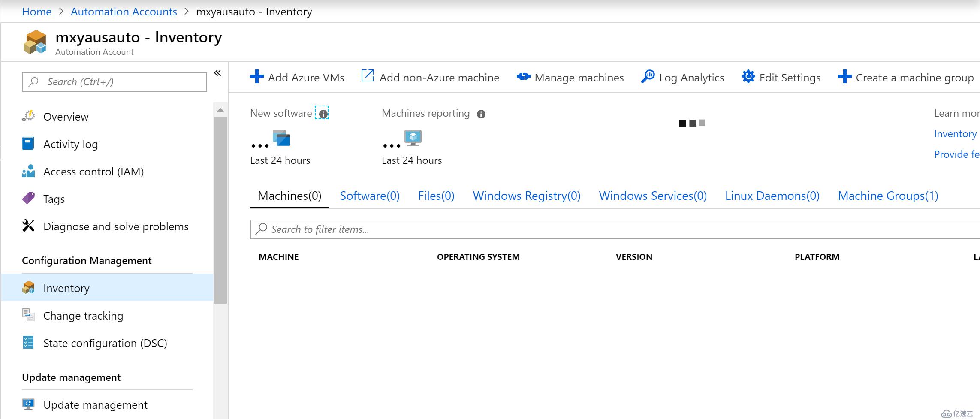Focus the Search to filter items field

[615, 229]
